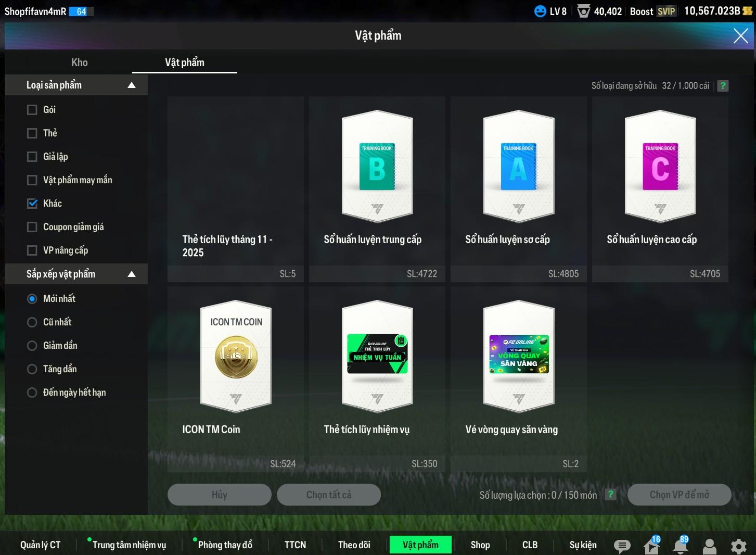Tick the Coupon giảm giá checkbox
Image resolution: width=756 pixels, height=555 pixels.
32,227
